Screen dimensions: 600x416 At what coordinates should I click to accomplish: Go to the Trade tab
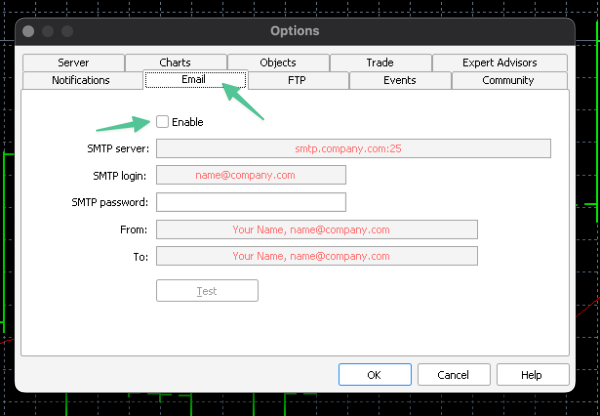380,63
